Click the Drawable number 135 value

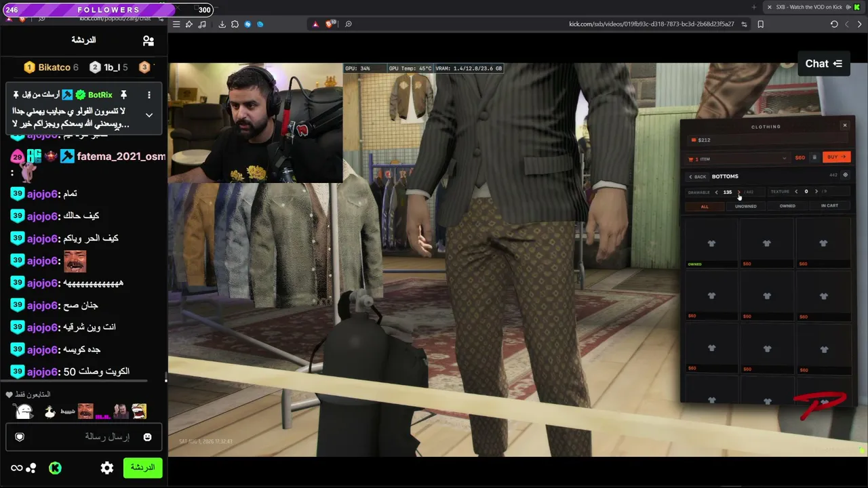(x=728, y=192)
